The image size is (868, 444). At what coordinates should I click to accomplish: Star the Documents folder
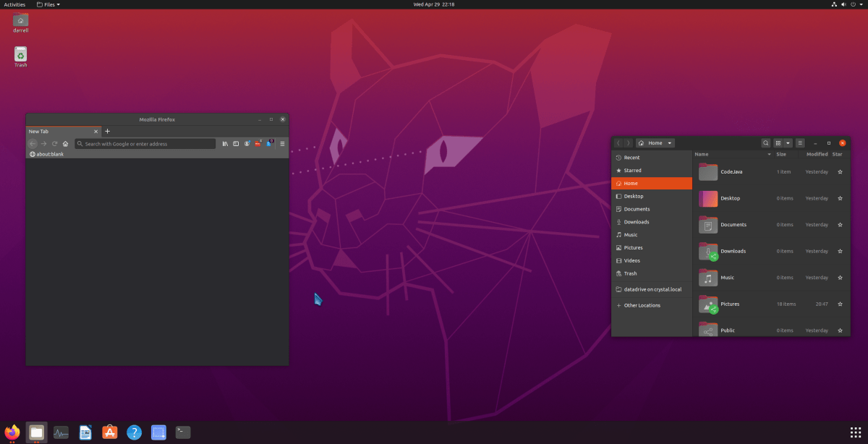[840, 224]
